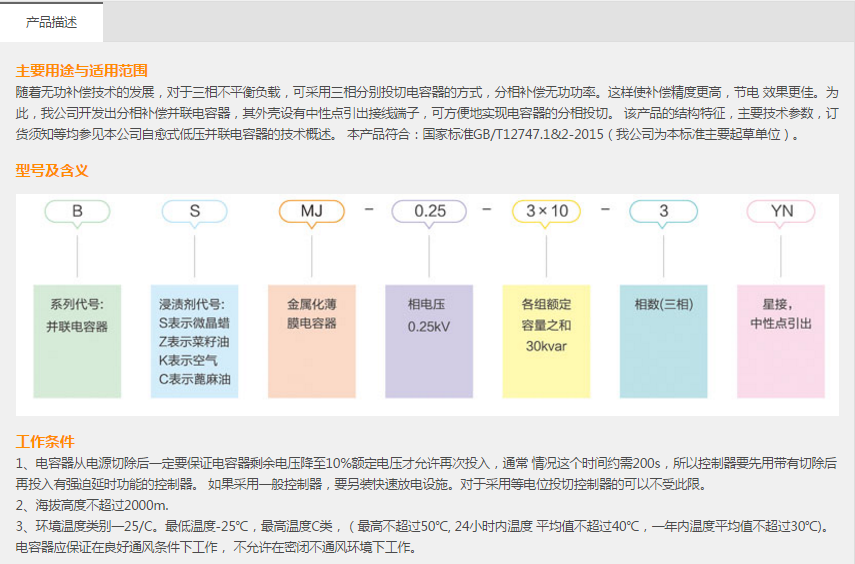Click the 工作条件 section heading
This screenshot has width=855, height=564.
(45, 441)
